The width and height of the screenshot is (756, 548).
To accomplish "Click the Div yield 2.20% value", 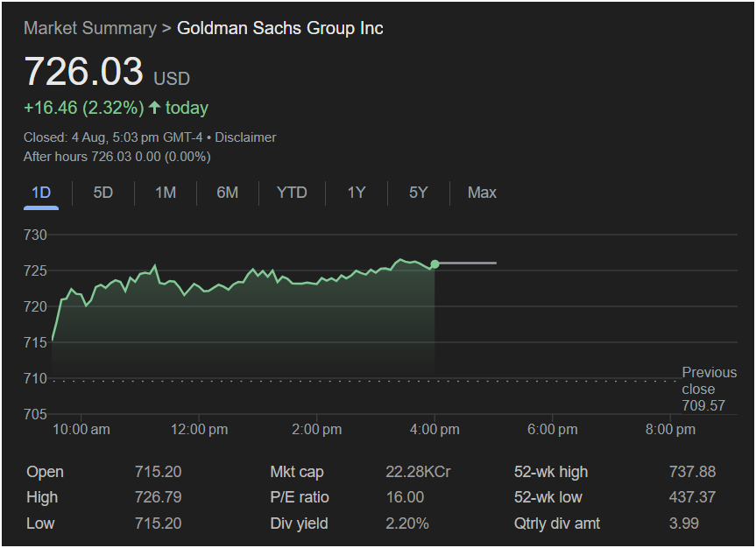I will point(407,523).
